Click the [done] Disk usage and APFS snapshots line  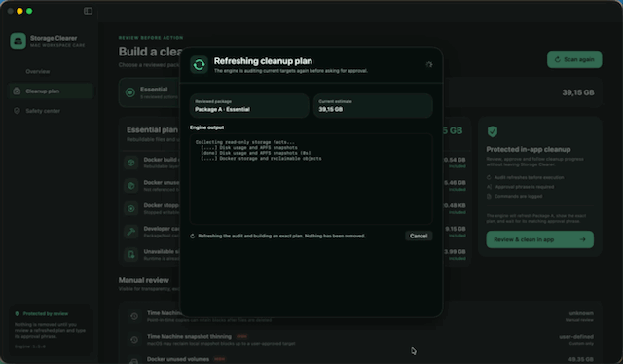[256, 153]
